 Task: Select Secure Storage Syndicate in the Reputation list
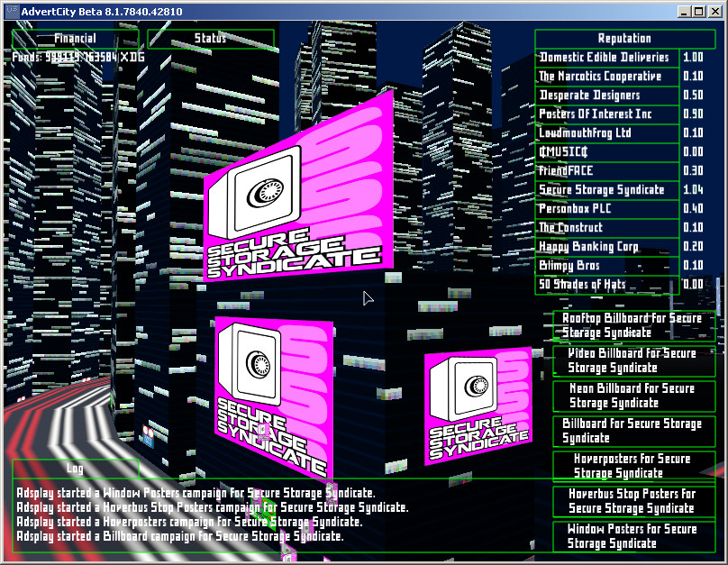(x=605, y=189)
